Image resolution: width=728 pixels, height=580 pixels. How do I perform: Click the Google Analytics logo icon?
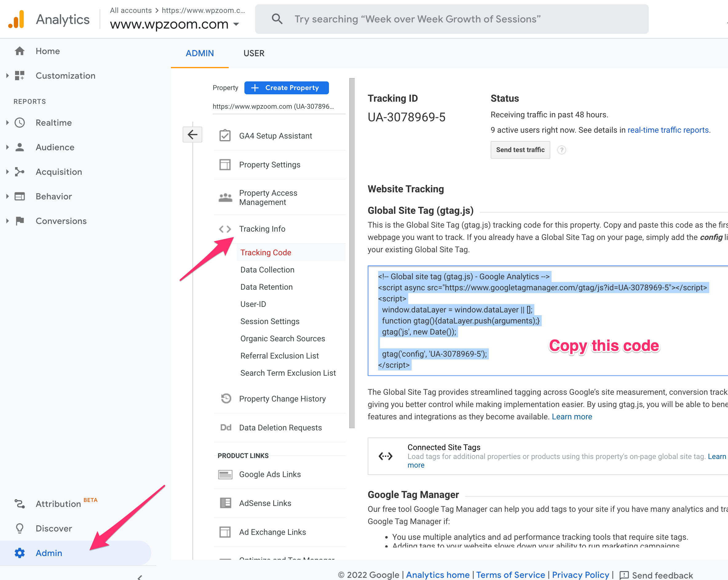(16, 19)
